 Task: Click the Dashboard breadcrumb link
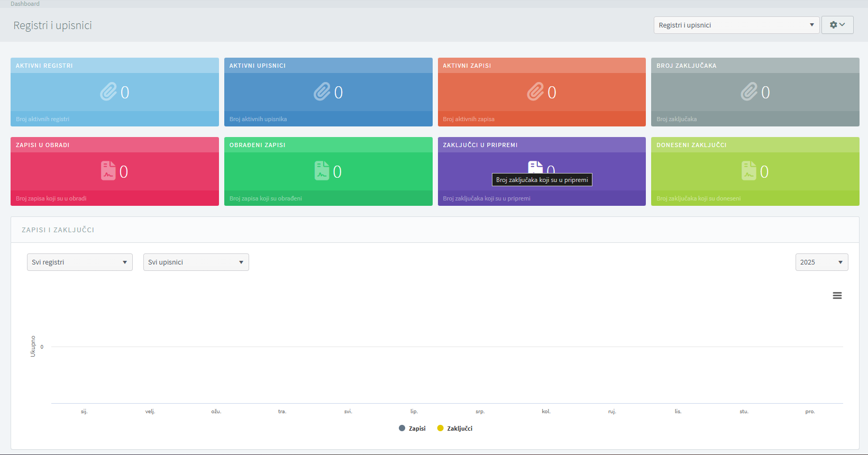[25, 4]
